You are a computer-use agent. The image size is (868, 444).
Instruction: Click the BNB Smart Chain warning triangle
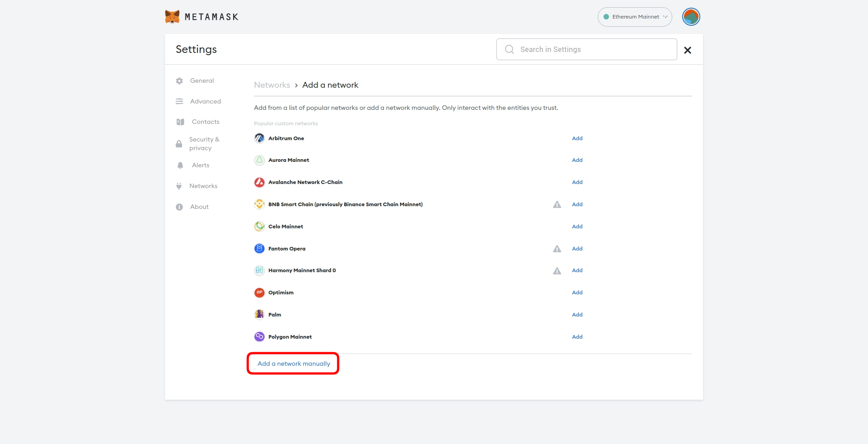[557, 204]
